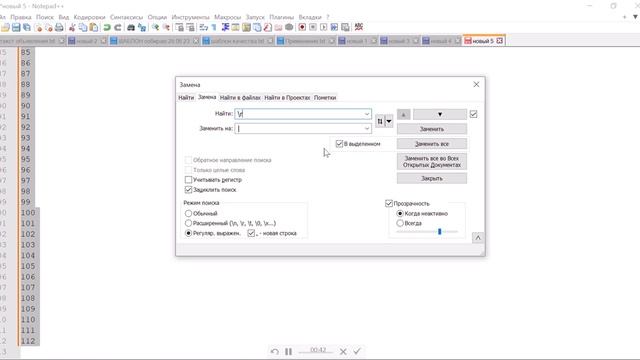The height and width of the screenshot is (360, 640).
Task: Click the Play Macro toolbar icon
Action: pyautogui.click(x=324, y=27)
